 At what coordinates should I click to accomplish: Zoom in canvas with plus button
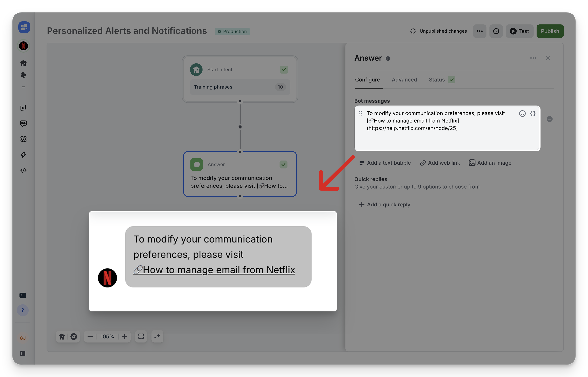124,337
